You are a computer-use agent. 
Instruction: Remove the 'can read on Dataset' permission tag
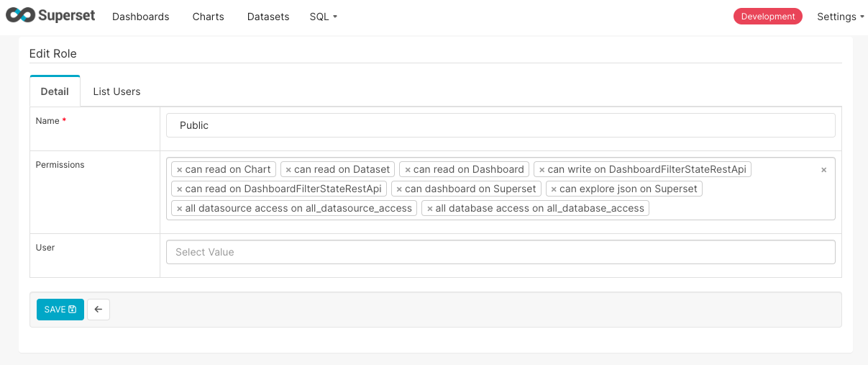(x=288, y=170)
